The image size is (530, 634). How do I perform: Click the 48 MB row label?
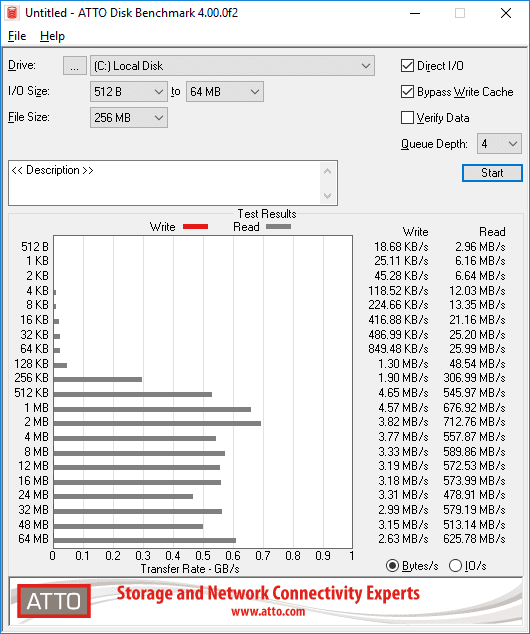click(x=34, y=524)
